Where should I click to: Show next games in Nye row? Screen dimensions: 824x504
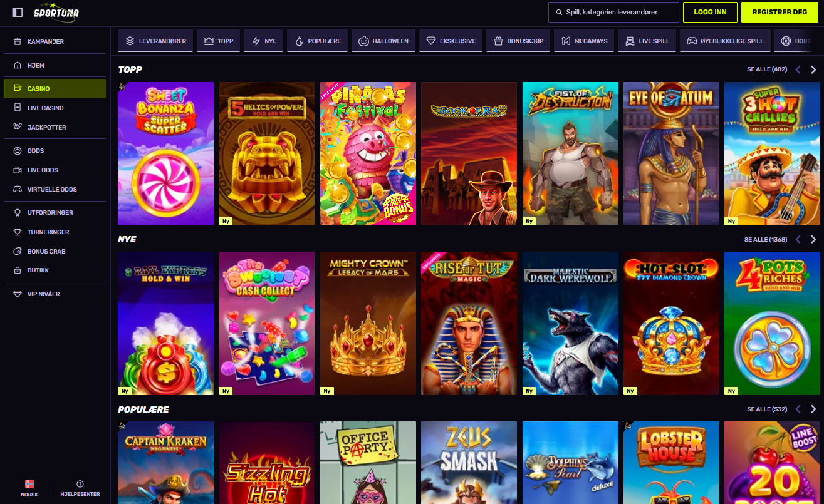(813, 239)
